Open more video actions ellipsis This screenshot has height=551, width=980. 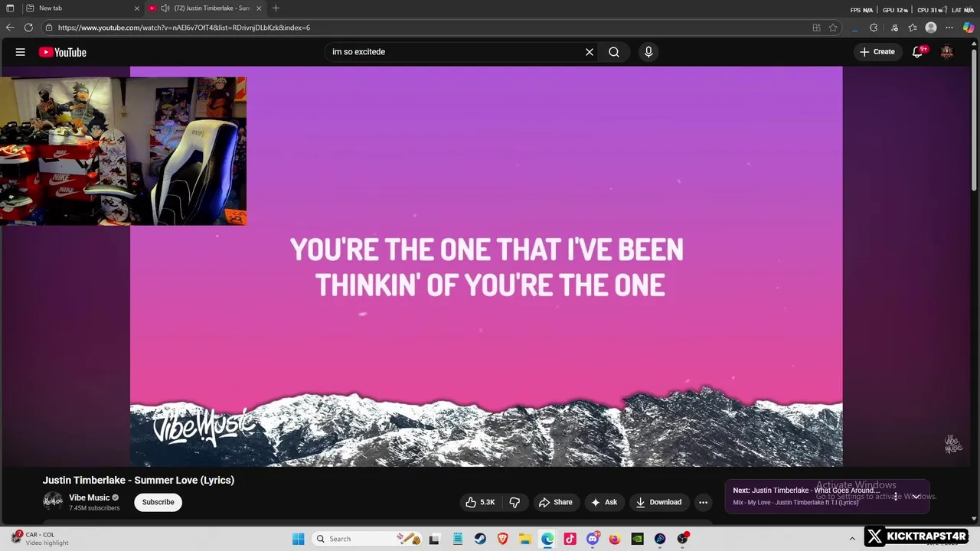pos(703,502)
